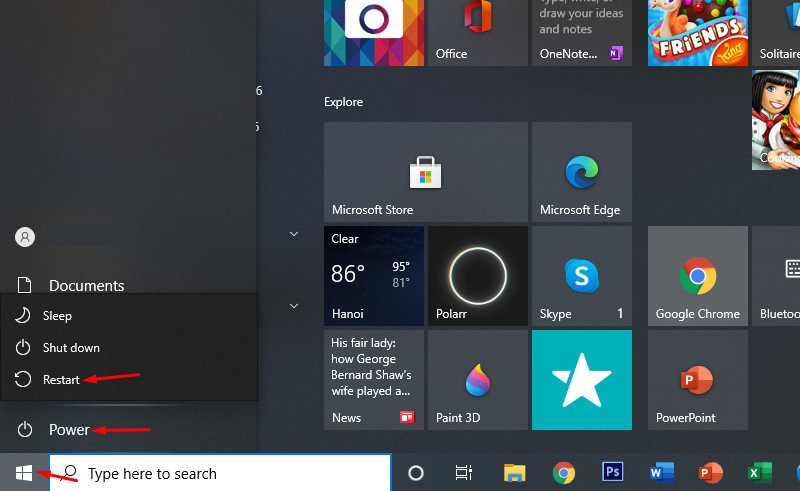Click the Windows Start button

pyautogui.click(x=24, y=473)
